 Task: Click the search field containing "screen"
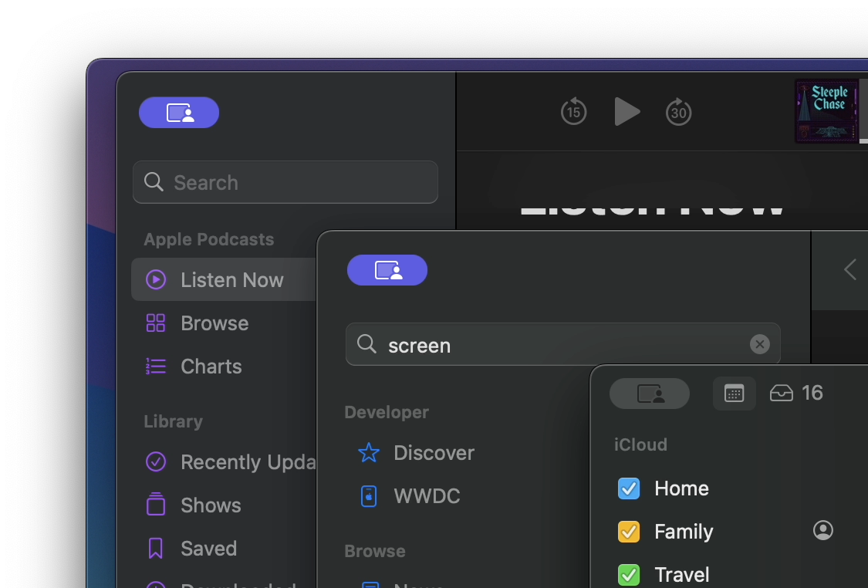coord(563,344)
